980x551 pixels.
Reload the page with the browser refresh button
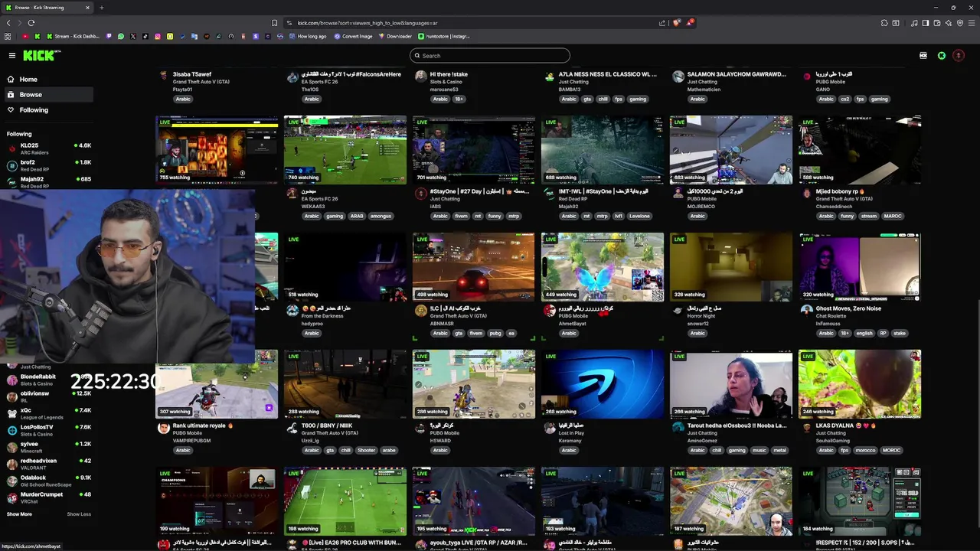[31, 23]
